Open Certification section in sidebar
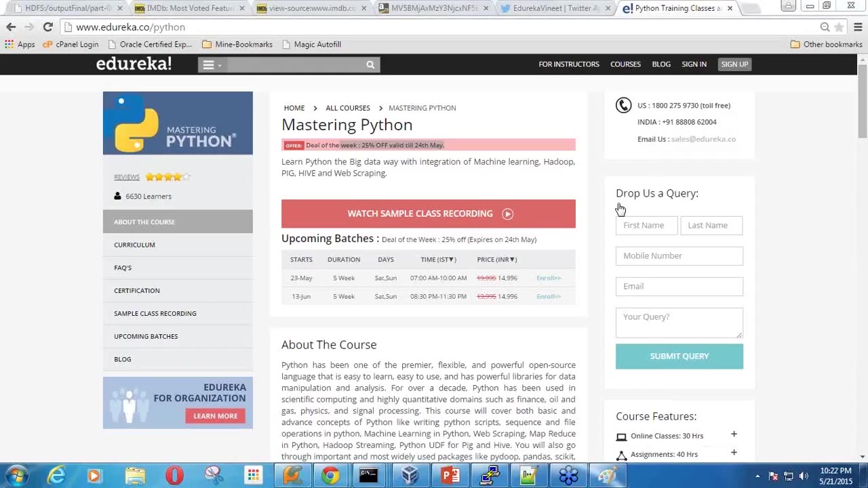 pyautogui.click(x=178, y=291)
